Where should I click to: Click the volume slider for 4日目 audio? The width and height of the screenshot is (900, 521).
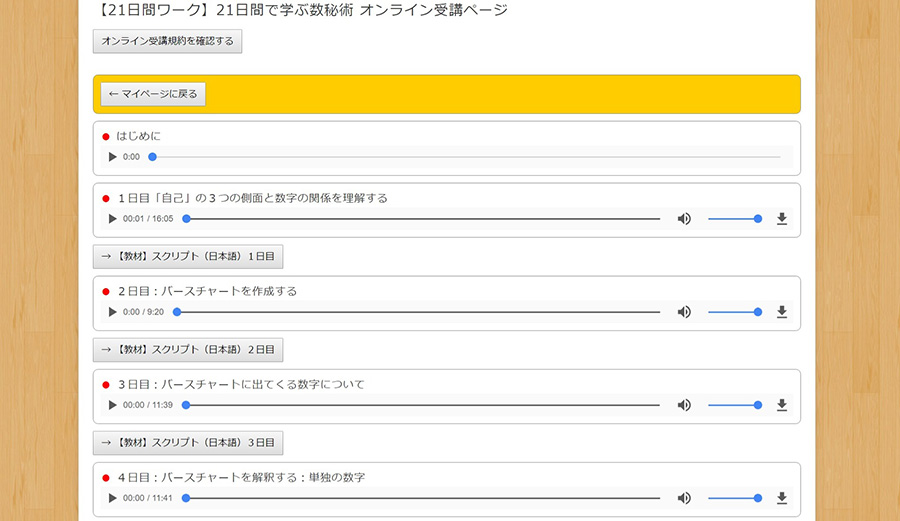point(735,498)
